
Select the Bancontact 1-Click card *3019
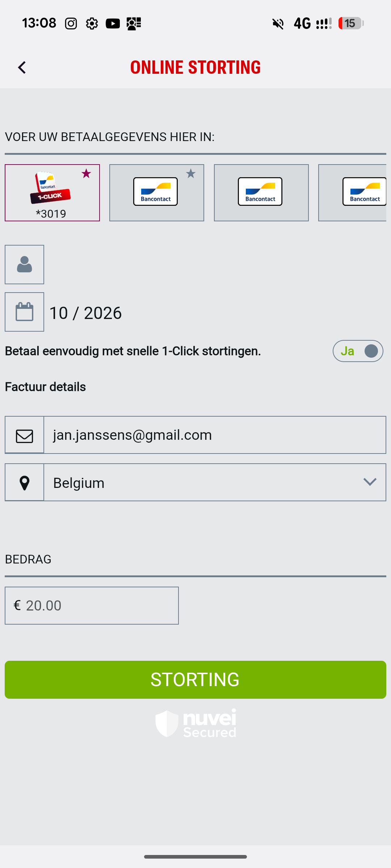(52, 193)
